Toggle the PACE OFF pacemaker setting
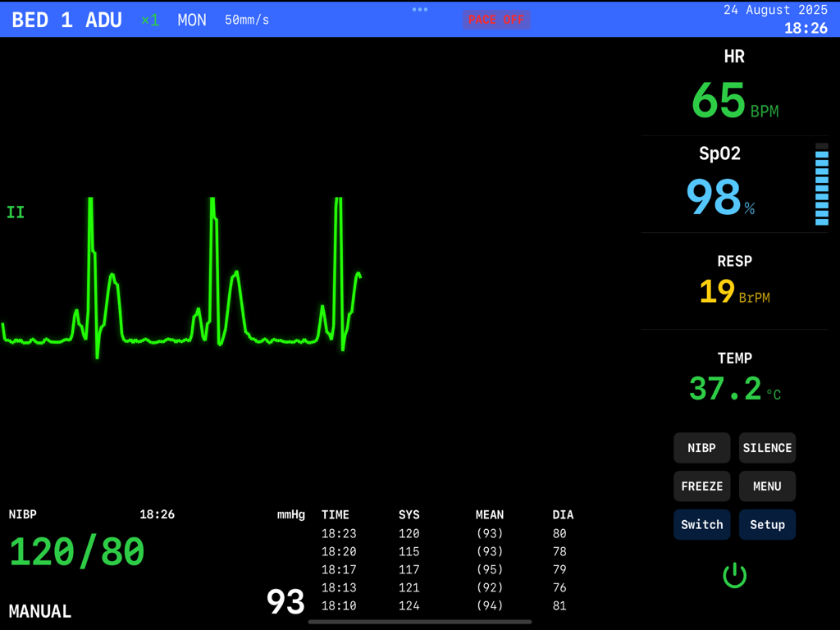The image size is (840, 630). coord(496,20)
